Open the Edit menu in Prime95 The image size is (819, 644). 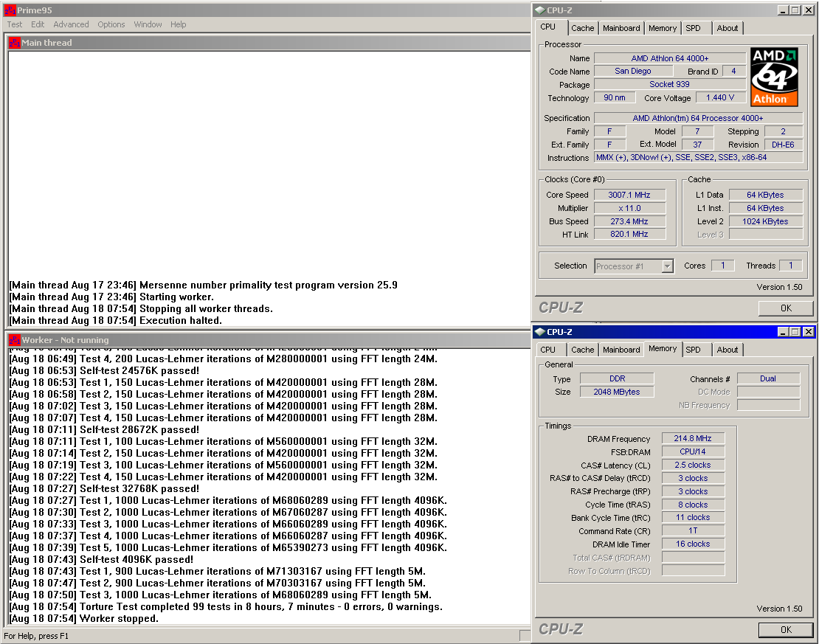point(38,24)
